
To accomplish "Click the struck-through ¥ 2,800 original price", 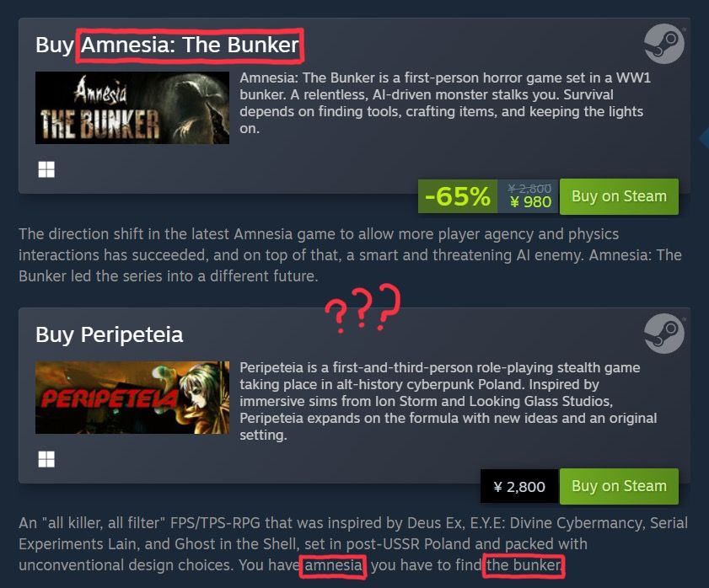I will pyautogui.click(x=529, y=188).
